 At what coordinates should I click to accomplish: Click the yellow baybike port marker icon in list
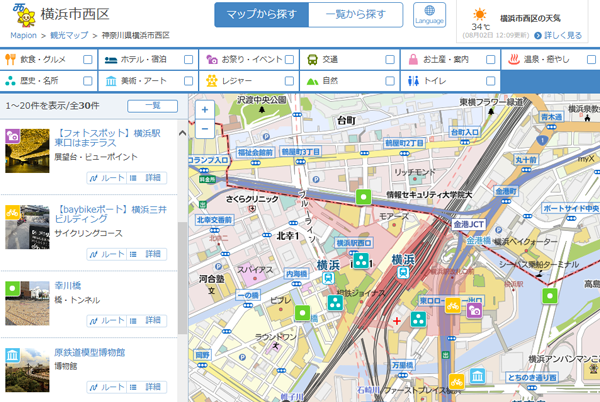pyautogui.click(x=13, y=212)
